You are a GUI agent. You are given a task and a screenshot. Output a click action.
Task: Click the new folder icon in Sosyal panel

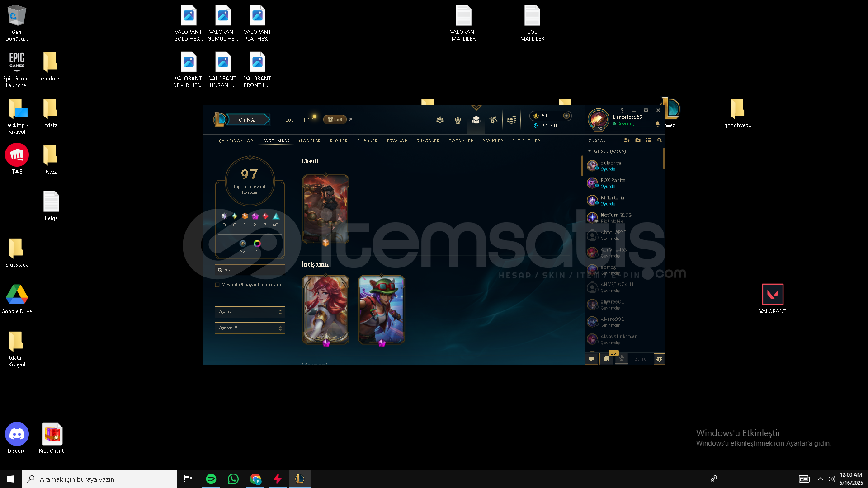tap(638, 141)
